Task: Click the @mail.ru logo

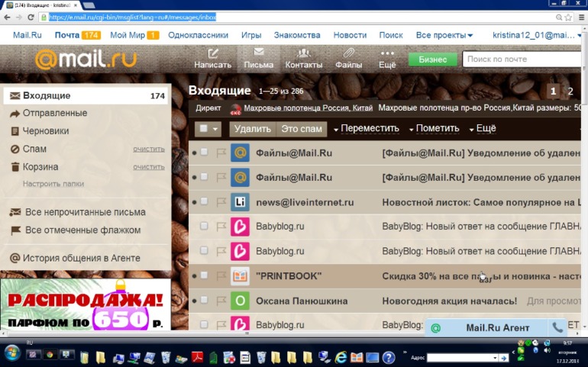Action: 86,60
